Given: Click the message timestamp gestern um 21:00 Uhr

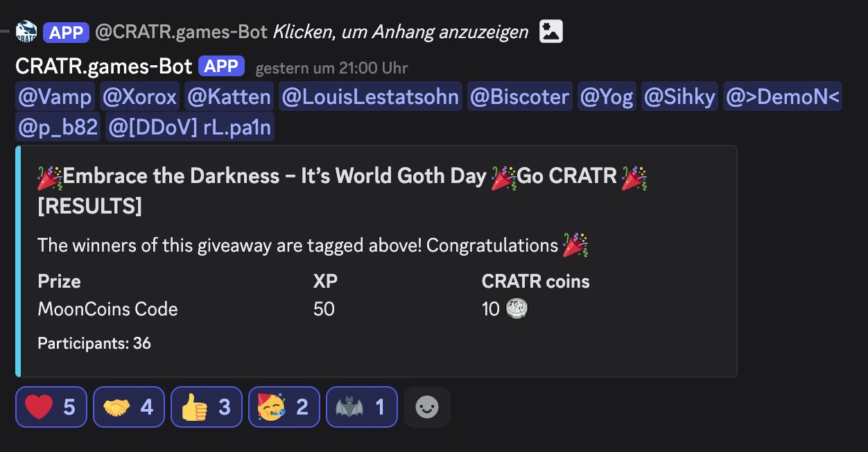Looking at the screenshot, I should coord(331,68).
